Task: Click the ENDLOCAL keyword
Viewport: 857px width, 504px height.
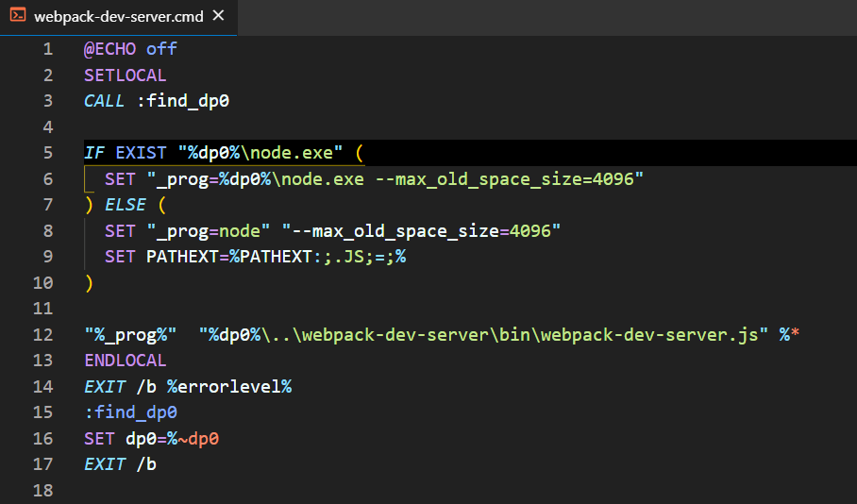Action: 125,361
